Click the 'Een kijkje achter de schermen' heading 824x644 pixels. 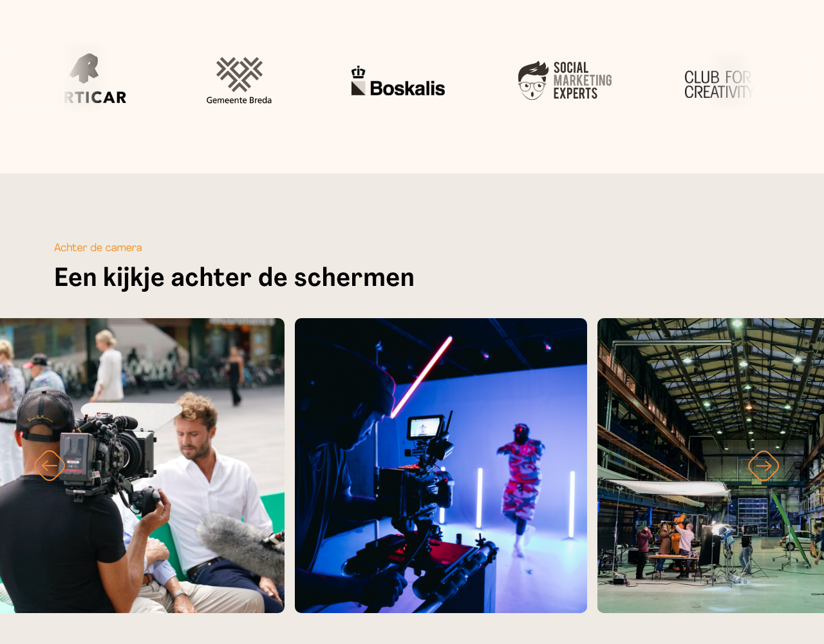coord(234,278)
